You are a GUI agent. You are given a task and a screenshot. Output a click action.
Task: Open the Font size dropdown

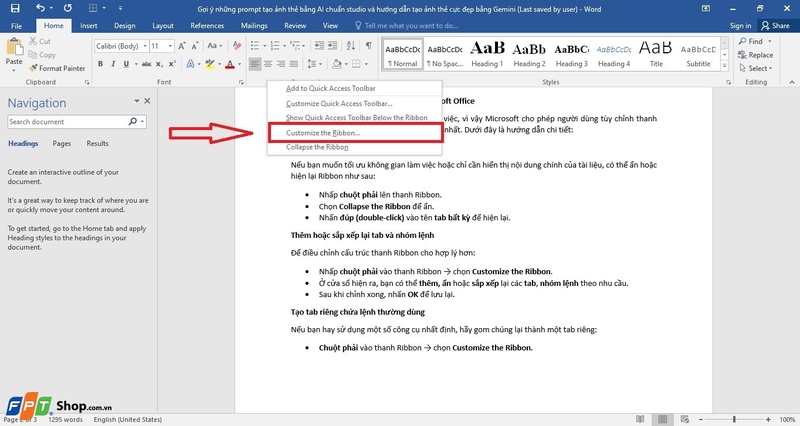[x=170, y=46]
